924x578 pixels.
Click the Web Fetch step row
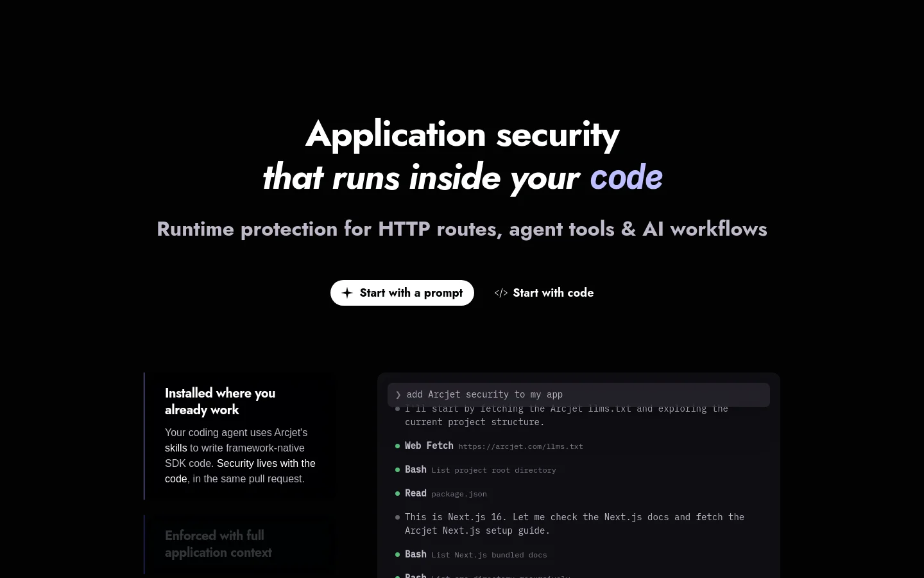(489, 446)
